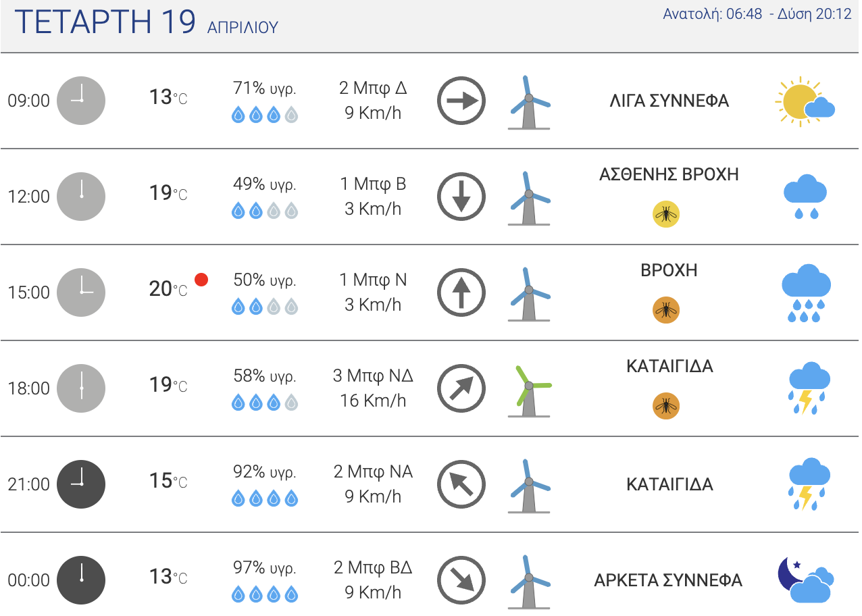
Task: Click the down-pointing wind arrow at 12:00
Action: (x=461, y=197)
